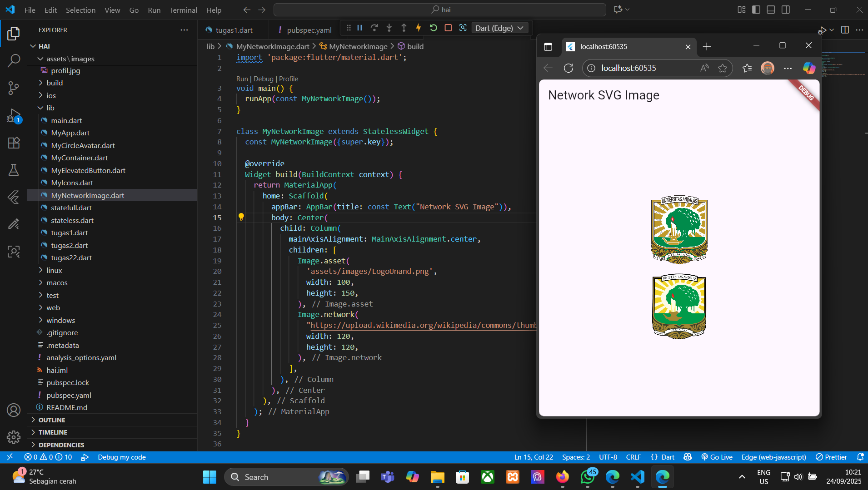Stop the debugging session

point(448,28)
